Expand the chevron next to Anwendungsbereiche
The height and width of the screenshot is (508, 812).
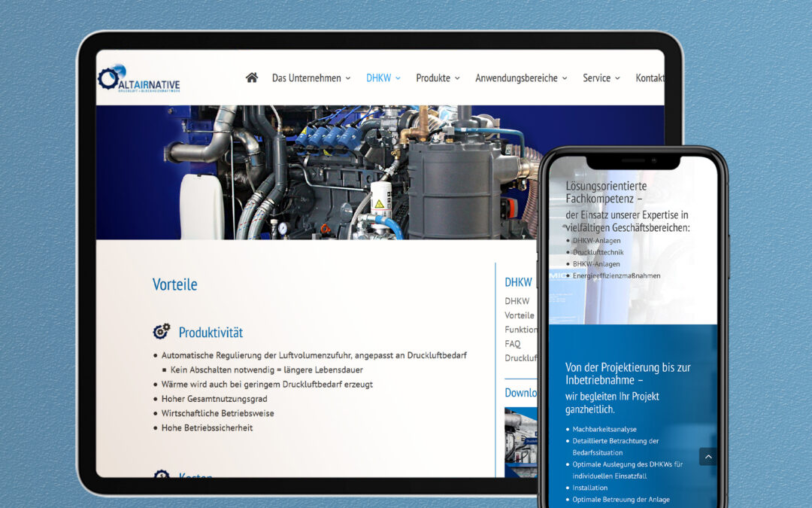coord(565,78)
